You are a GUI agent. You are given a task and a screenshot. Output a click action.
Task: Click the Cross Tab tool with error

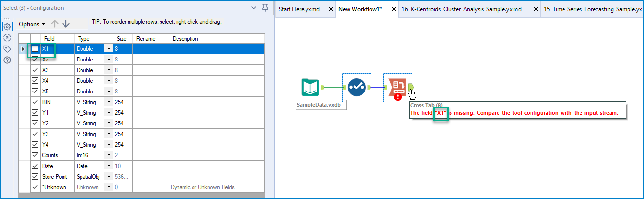397,88
